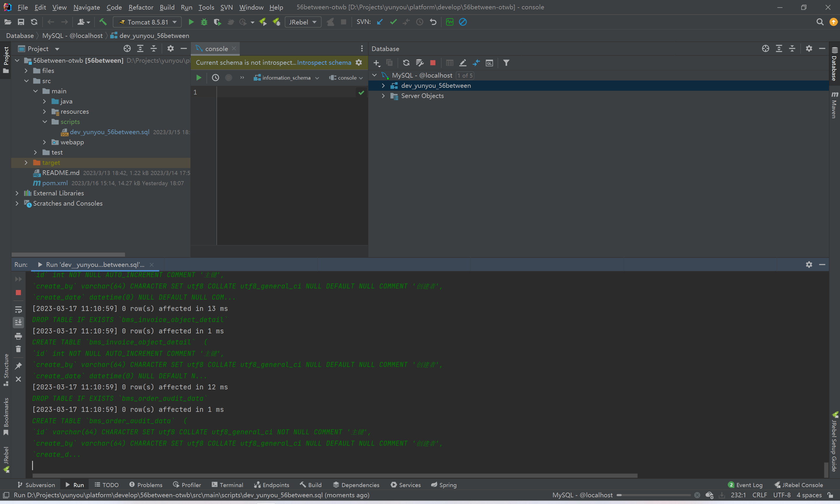
Task: Open Search Everywhere magnifier
Action: pyautogui.click(x=820, y=22)
